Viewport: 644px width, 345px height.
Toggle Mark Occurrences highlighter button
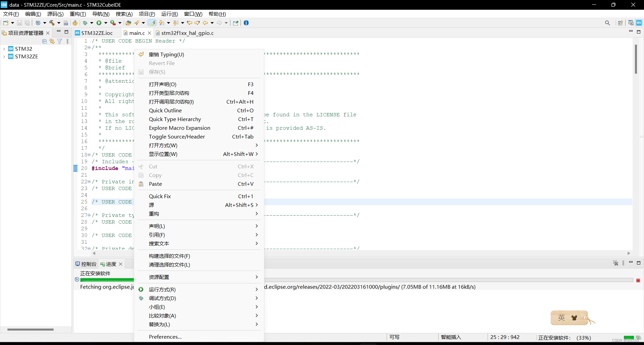point(152,23)
